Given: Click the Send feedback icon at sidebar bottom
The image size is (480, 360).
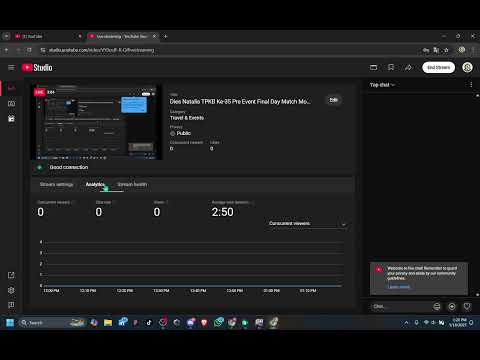Looking at the screenshot, I should click(x=11, y=305).
